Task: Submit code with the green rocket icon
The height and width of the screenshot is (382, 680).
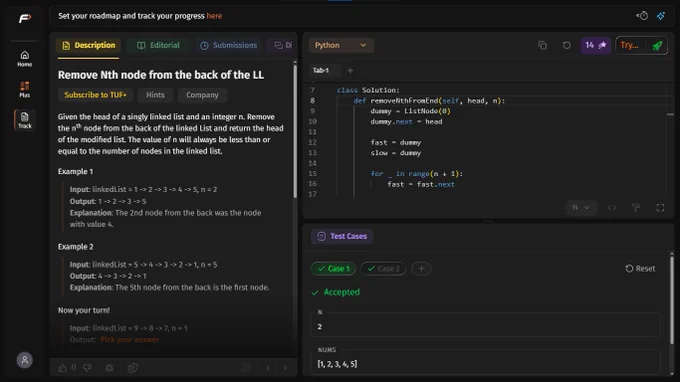Action: (657, 45)
